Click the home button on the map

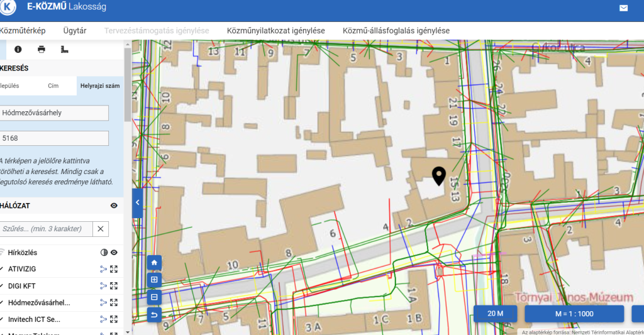tap(155, 262)
